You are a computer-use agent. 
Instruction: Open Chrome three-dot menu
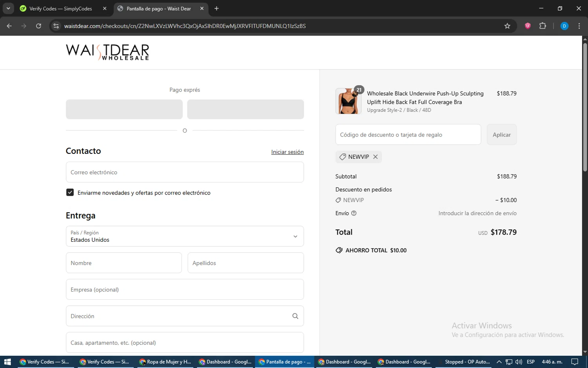[579, 26]
